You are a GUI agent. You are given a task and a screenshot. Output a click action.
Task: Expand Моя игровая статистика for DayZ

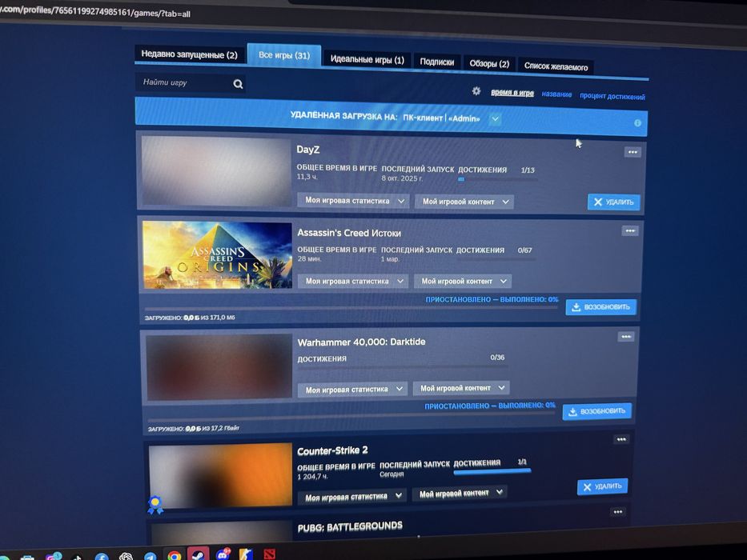[353, 201]
